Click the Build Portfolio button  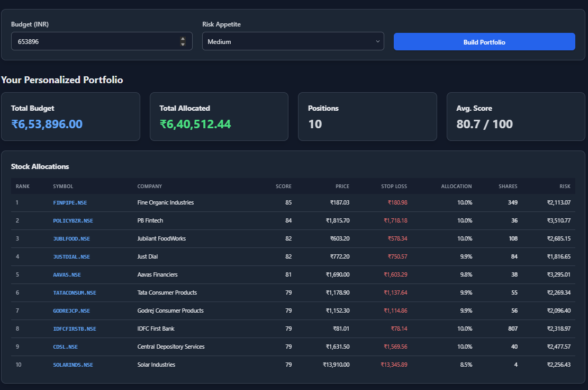484,41
